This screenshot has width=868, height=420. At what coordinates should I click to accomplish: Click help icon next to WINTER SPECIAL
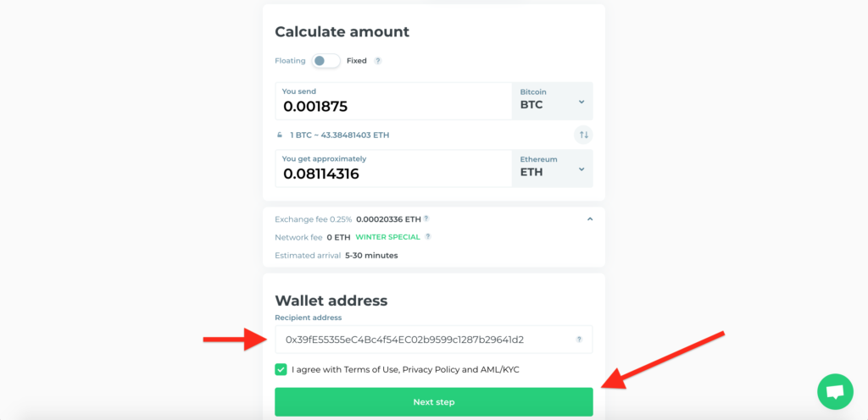click(x=428, y=236)
